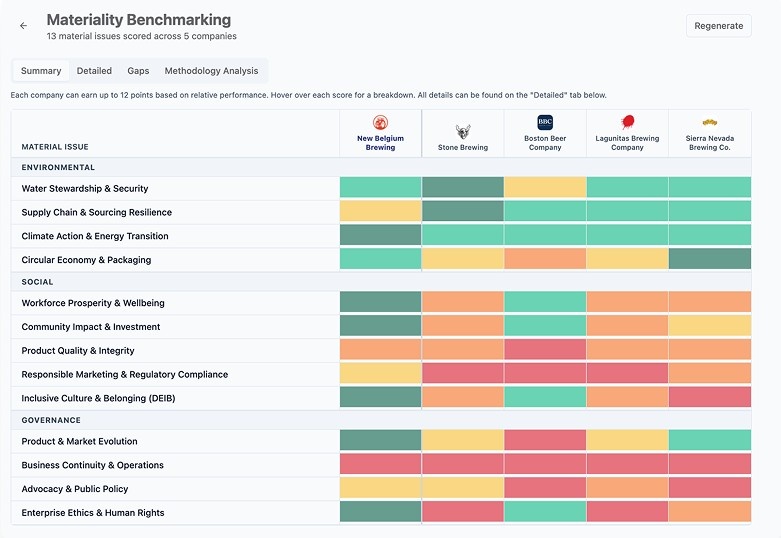Click the Stone Brewing gargoyle logo

coord(463,132)
